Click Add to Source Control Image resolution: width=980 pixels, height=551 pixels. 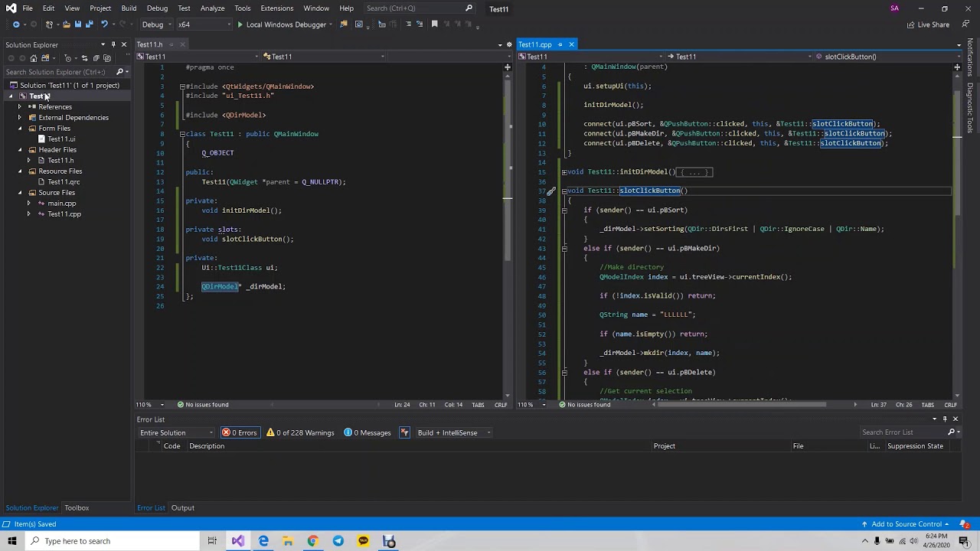(x=906, y=524)
